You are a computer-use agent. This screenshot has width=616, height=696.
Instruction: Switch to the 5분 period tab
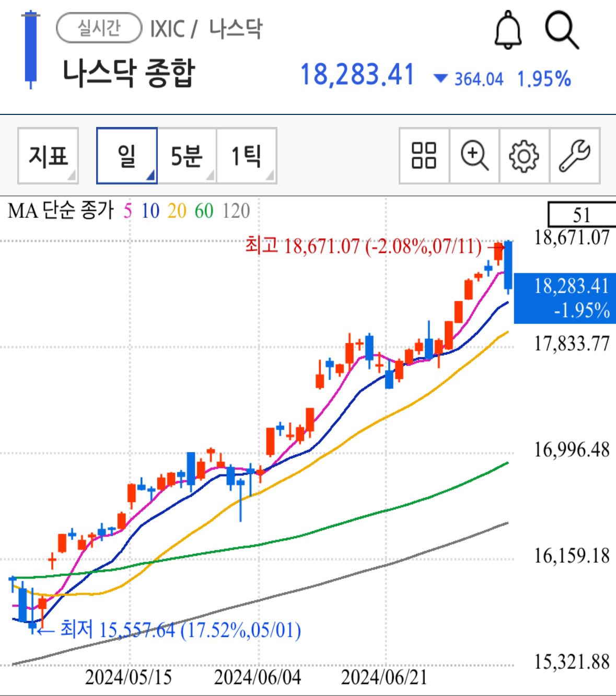pyautogui.click(x=187, y=156)
